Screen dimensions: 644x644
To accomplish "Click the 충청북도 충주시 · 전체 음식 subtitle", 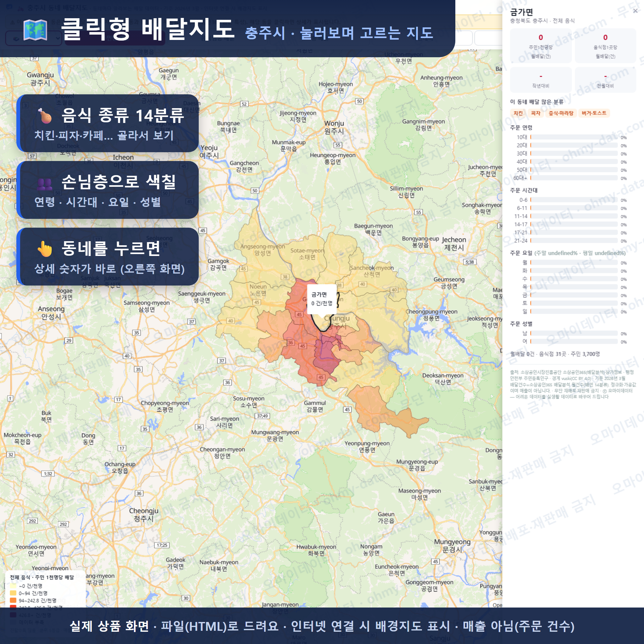I will tap(542, 21).
